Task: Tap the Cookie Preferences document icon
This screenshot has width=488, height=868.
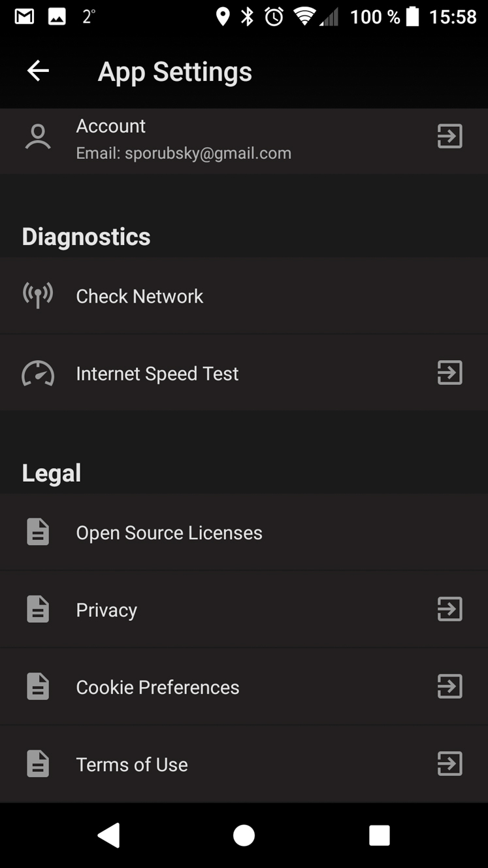Action: [x=38, y=686]
